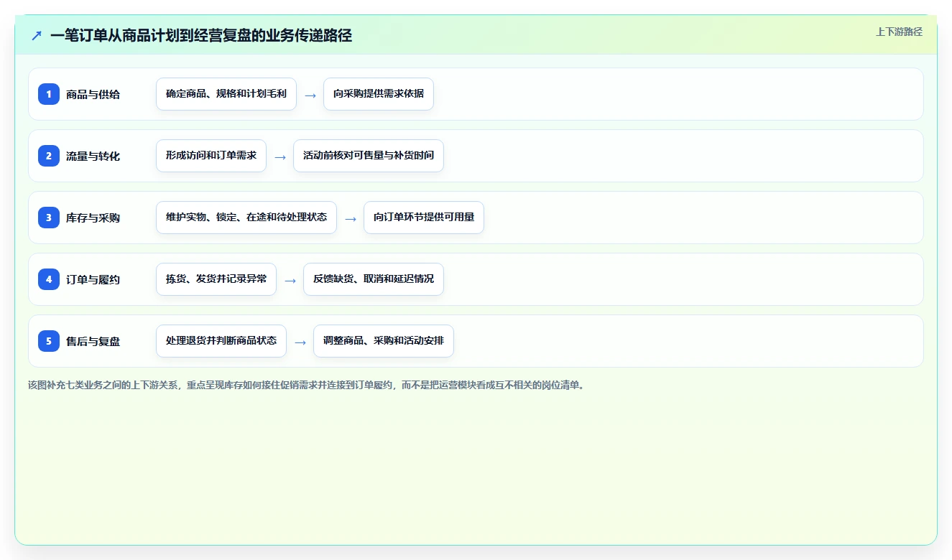Image resolution: width=952 pixels, height=560 pixels.
Task: Click the step number 4 badge
Action: click(x=49, y=279)
